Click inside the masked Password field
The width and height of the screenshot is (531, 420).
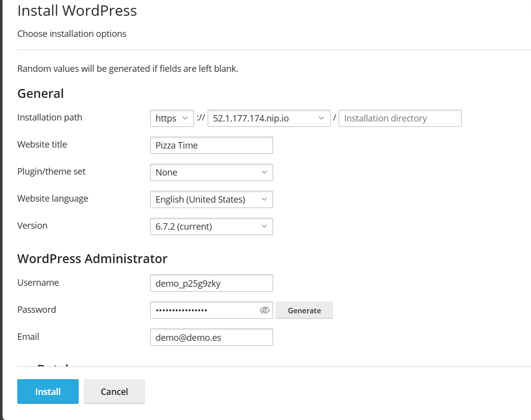pyautogui.click(x=204, y=310)
